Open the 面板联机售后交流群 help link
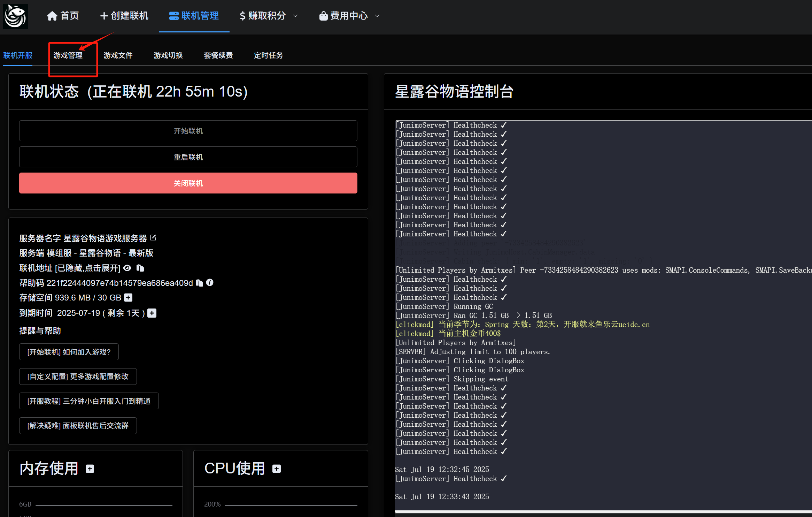This screenshot has width=812, height=517. point(78,426)
